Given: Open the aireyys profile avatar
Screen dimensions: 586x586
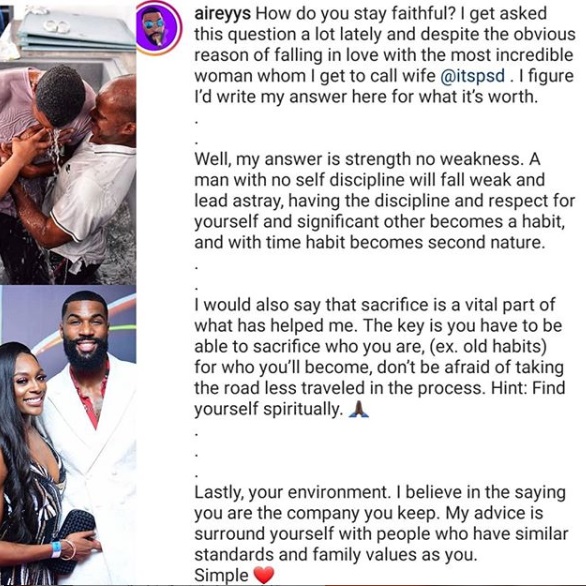Looking at the screenshot, I should [158, 28].
